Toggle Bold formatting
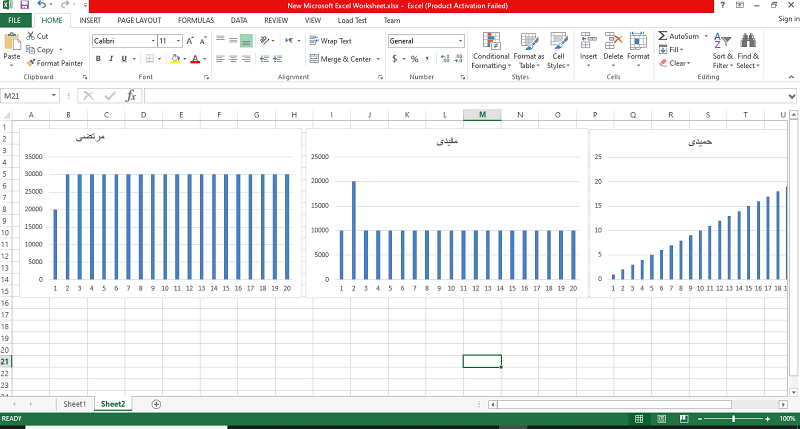The image size is (800, 429). point(98,59)
